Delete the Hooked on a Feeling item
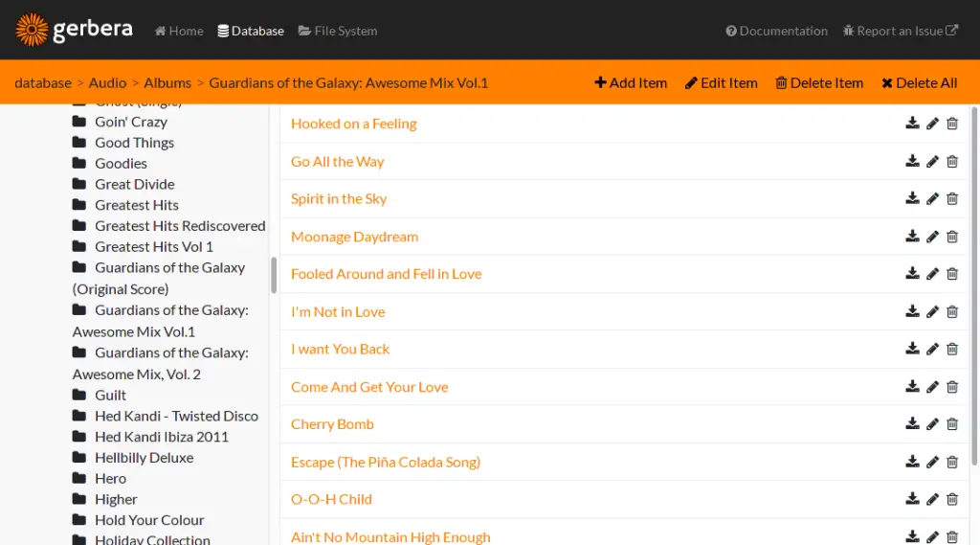Screen dimensions: 980x545 (952, 124)
